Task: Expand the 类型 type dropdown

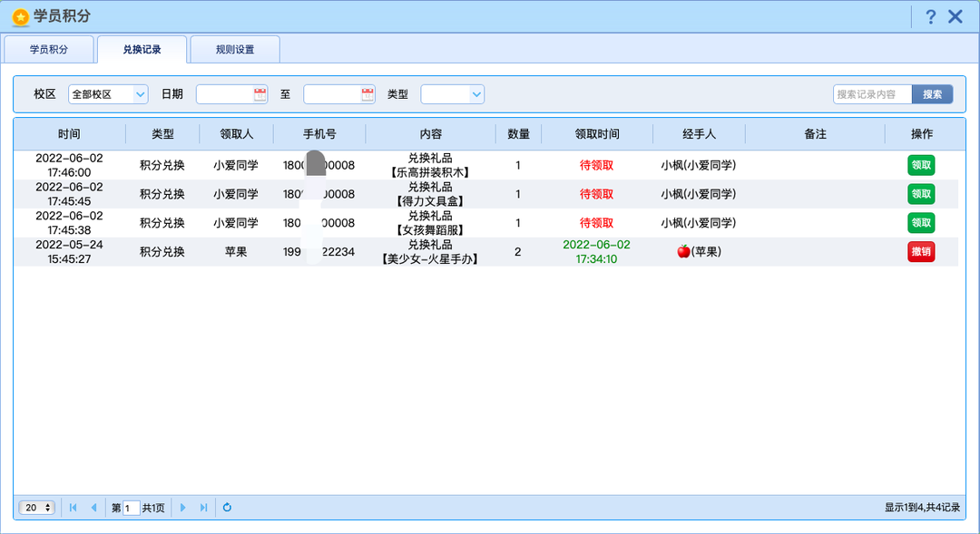Action: [x=453, y=94]
